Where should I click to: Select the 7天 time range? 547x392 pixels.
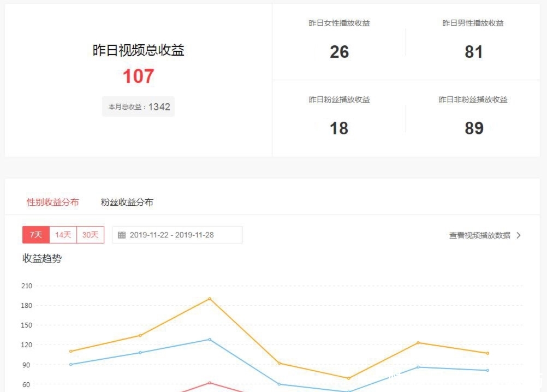pos(36,235)
